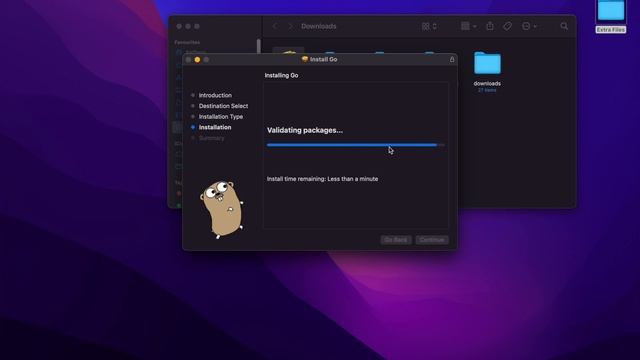The width and height of the screenshot is (640, 360).
Task: Click the Share icon in Finder toolbar
Action: point(490,26)
